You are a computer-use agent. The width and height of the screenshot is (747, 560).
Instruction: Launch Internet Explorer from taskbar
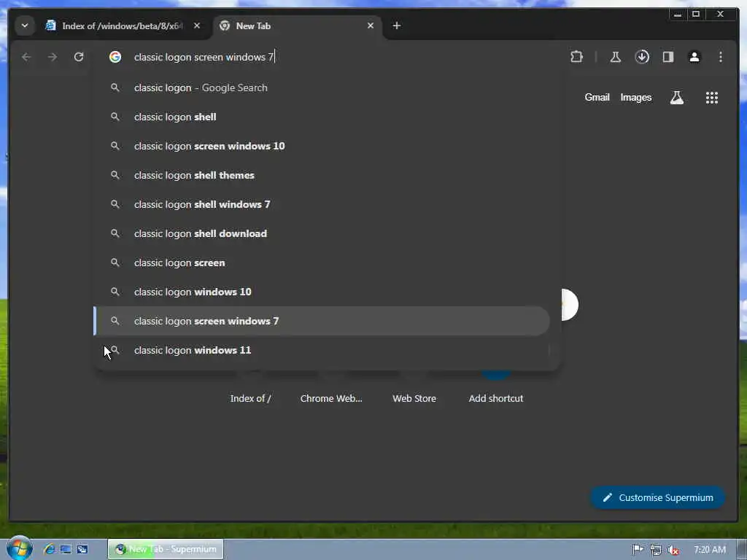point(49,549)
